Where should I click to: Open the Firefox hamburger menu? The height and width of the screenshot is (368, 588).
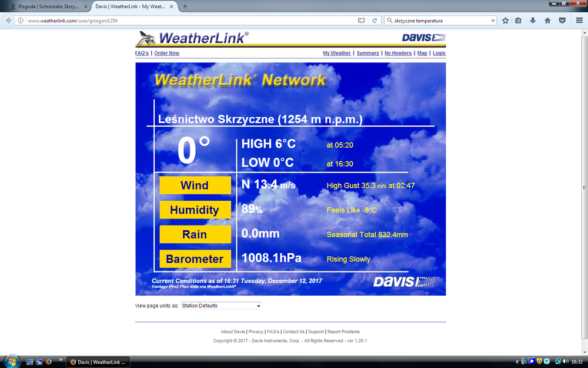[579, 21]
